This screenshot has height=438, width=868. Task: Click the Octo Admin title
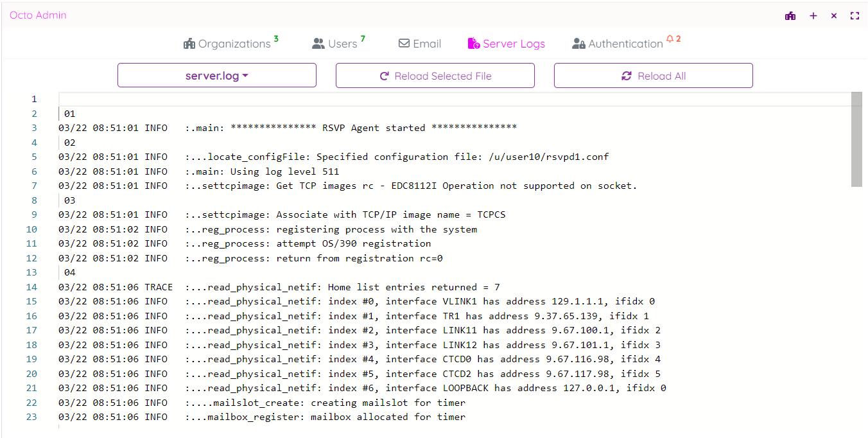coord(38,15)
